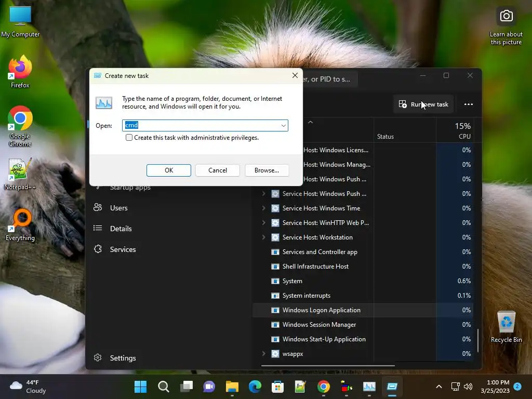Click the Browse... button
This screenshot has height=399, width=532.
267,170
